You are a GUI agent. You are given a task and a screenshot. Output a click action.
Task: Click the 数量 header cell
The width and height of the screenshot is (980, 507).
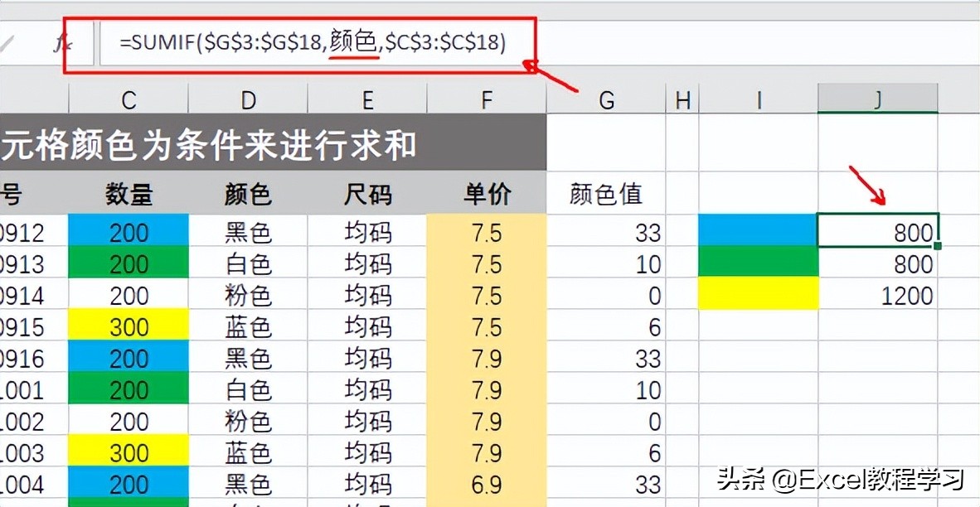click(x=129, y=195)
